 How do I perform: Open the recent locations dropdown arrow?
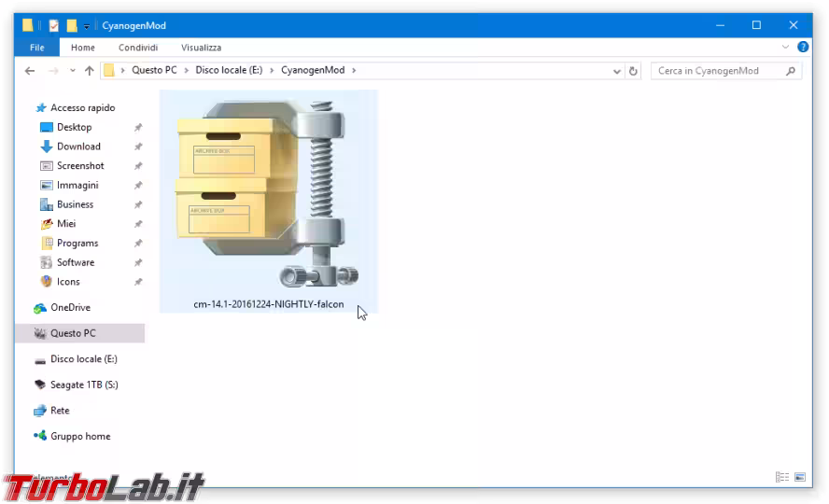[x=73, y=71]
